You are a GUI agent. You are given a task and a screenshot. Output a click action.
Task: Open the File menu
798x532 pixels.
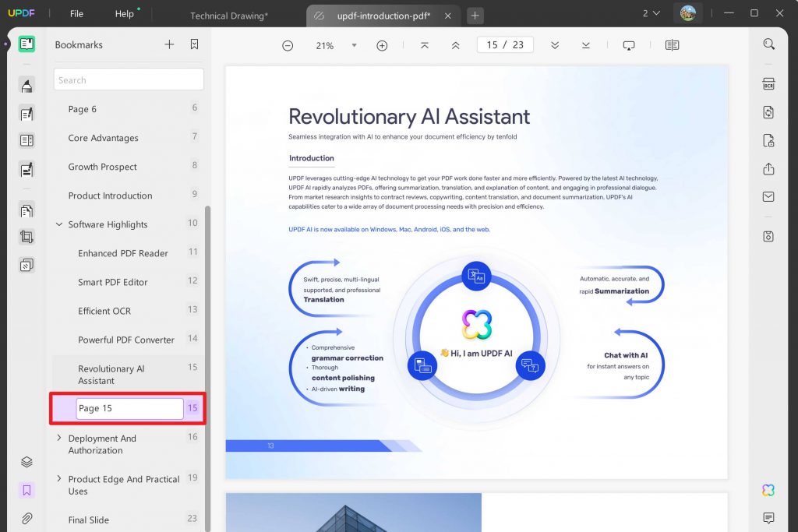[x=76, y=13]
